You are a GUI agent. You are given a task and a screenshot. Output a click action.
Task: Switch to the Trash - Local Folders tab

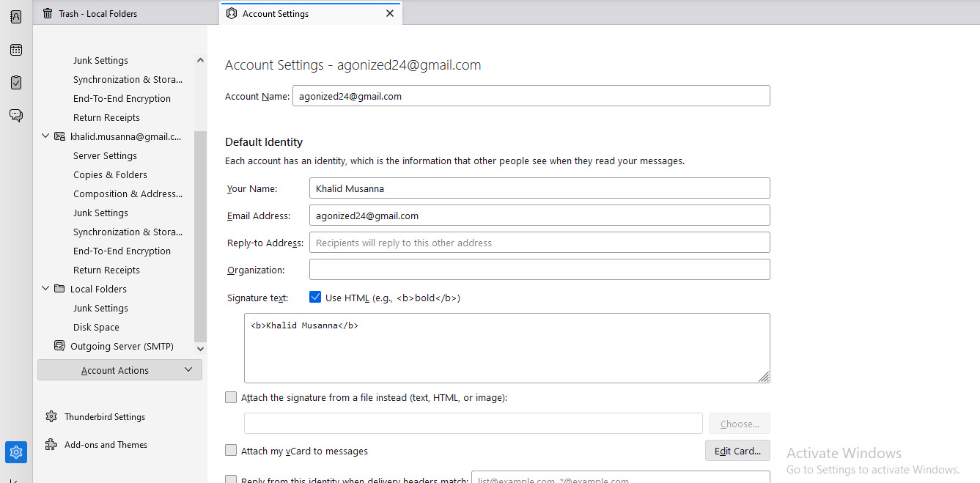(x=126, y=13)
